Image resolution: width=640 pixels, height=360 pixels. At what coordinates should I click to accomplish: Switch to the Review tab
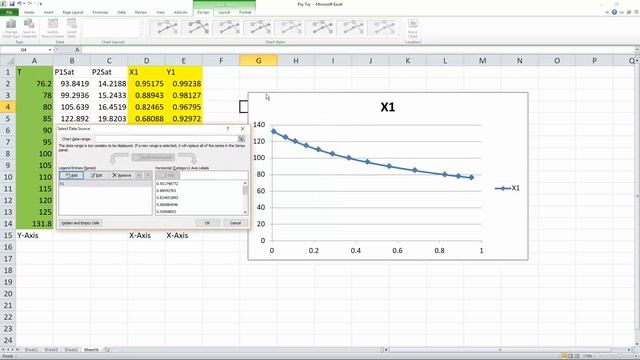tap(141, 12)
